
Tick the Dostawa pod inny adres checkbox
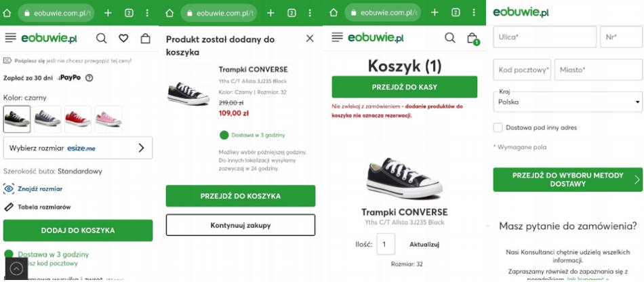click(x=498, y=127)
